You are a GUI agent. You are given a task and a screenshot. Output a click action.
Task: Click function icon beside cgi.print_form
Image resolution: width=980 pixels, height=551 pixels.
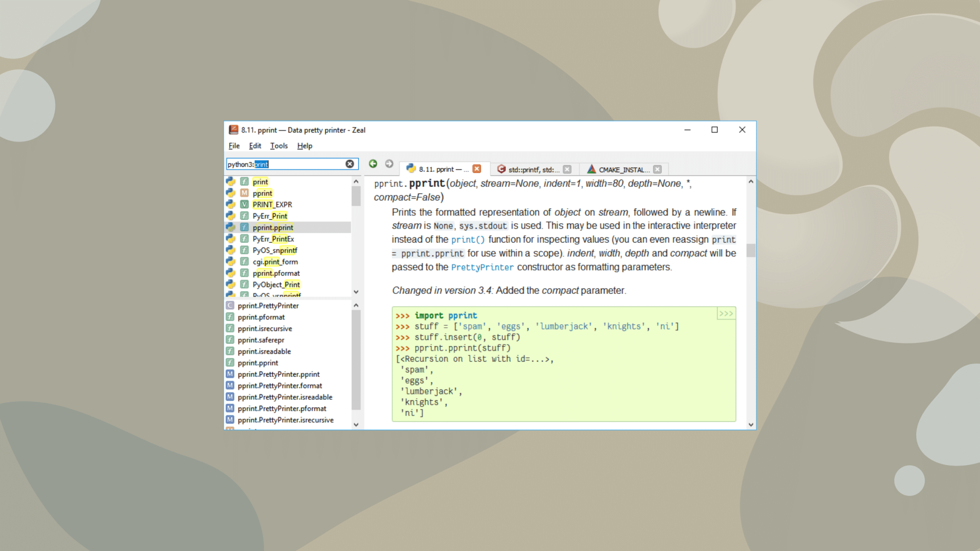[x=244, y=262]
